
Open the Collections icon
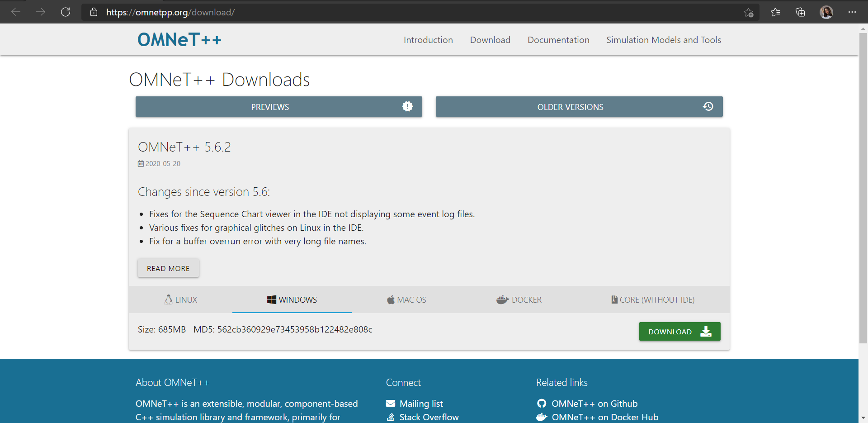800,12
